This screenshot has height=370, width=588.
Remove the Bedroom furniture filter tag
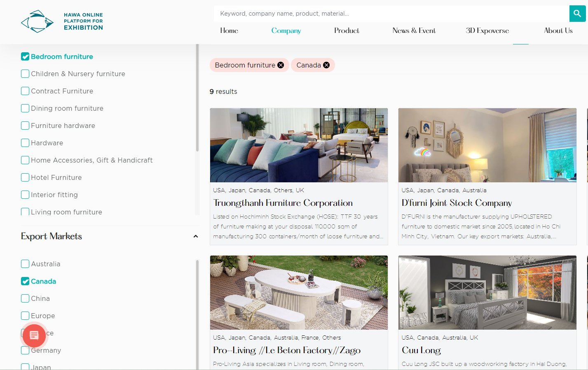[281, 65]
